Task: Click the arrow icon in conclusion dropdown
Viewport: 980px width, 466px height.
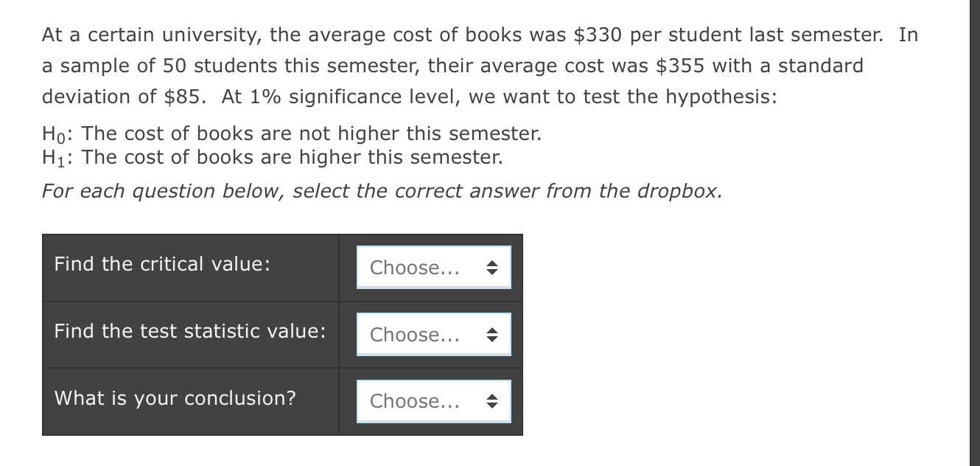Action: 492,400
